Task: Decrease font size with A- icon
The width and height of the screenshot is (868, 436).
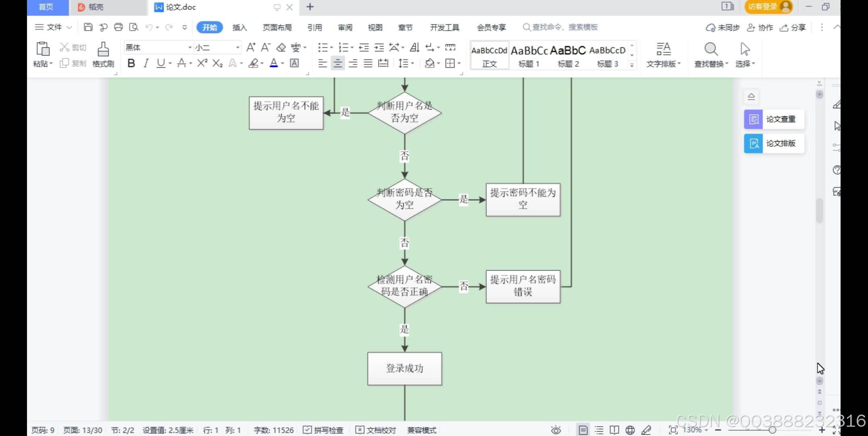Action: point(265,47)
